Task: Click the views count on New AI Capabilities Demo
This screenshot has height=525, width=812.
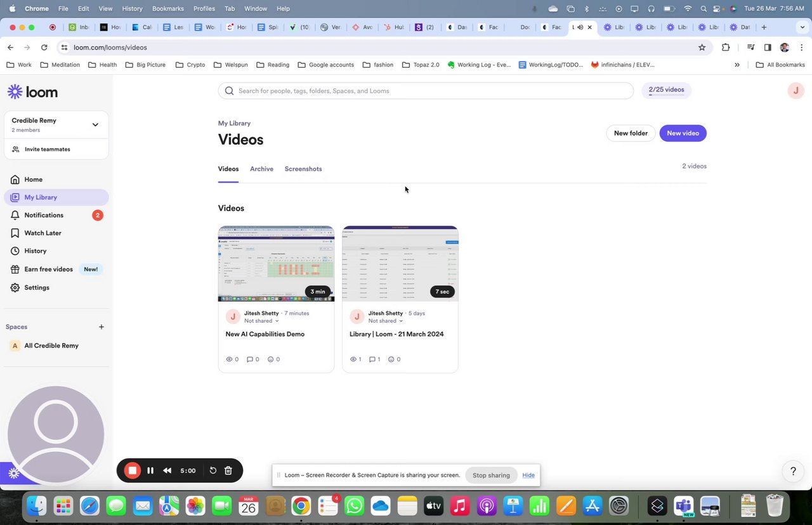Action: pos(232,360)
